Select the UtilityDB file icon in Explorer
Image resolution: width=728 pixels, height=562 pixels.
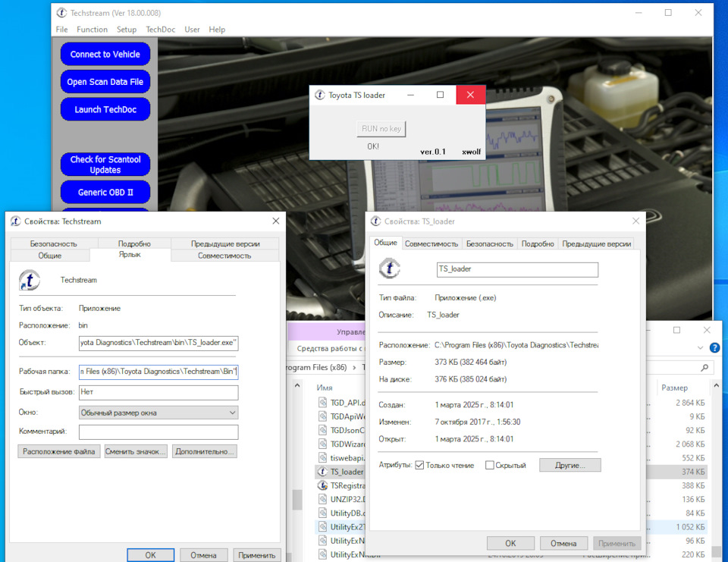point(323,513)
